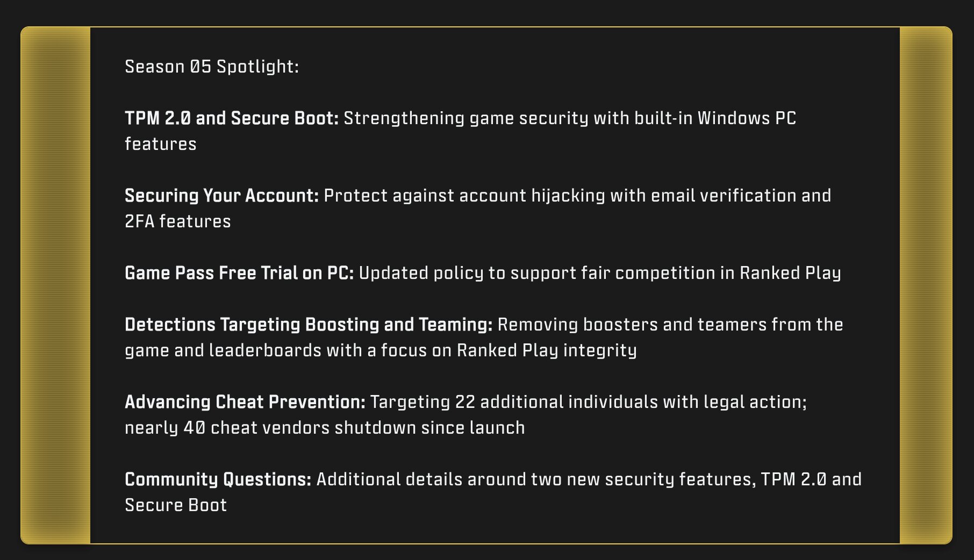Open the bold "Securing Your Account:" heading
Image resolution: width=974 pixels, height=560 pixels.
coord(222,196)
